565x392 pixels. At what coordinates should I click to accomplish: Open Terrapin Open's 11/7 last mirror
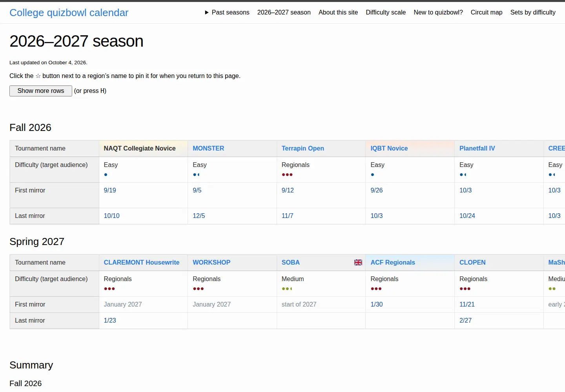tap(288, 216)
